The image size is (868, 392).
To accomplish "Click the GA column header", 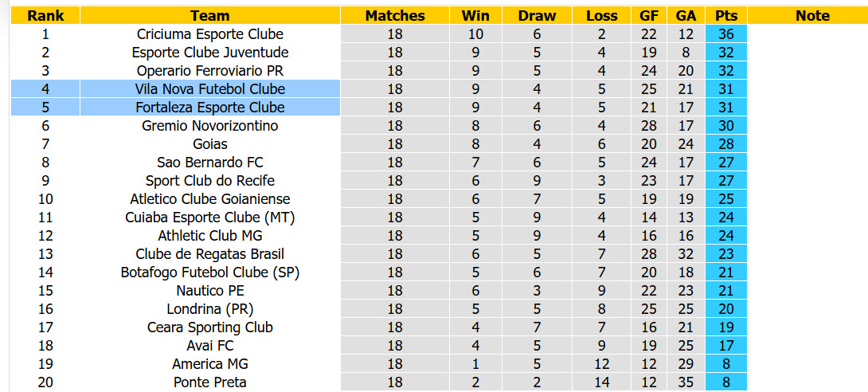I will [686, 15].
